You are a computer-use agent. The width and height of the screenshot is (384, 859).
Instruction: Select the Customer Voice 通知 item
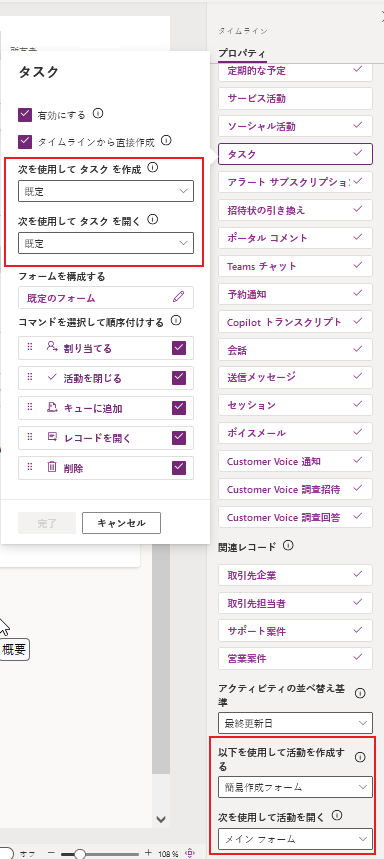tap(295, 461)
